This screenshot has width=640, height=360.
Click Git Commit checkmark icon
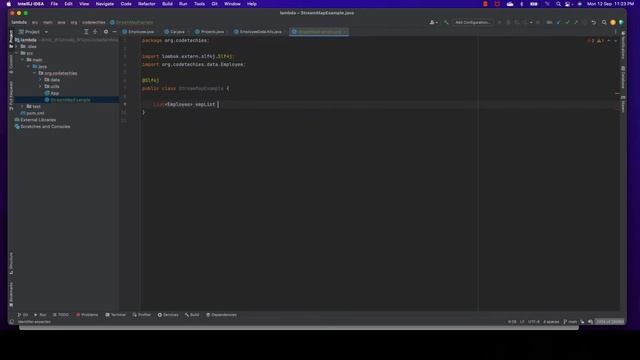pyautogui.click(x=567, y=22)
